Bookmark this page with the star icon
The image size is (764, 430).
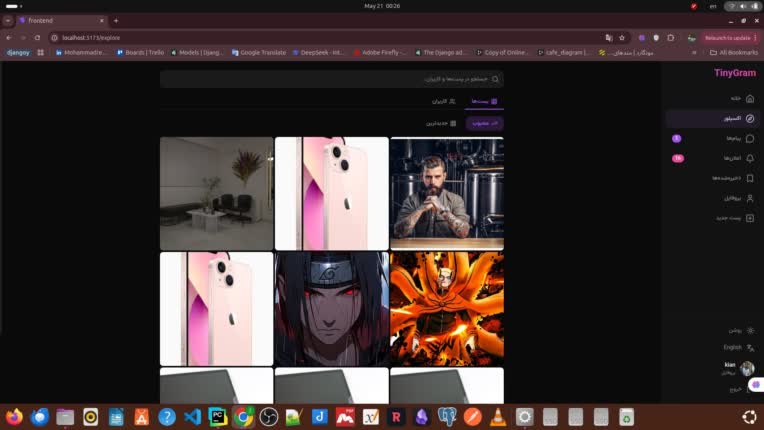tap(622, 37)
